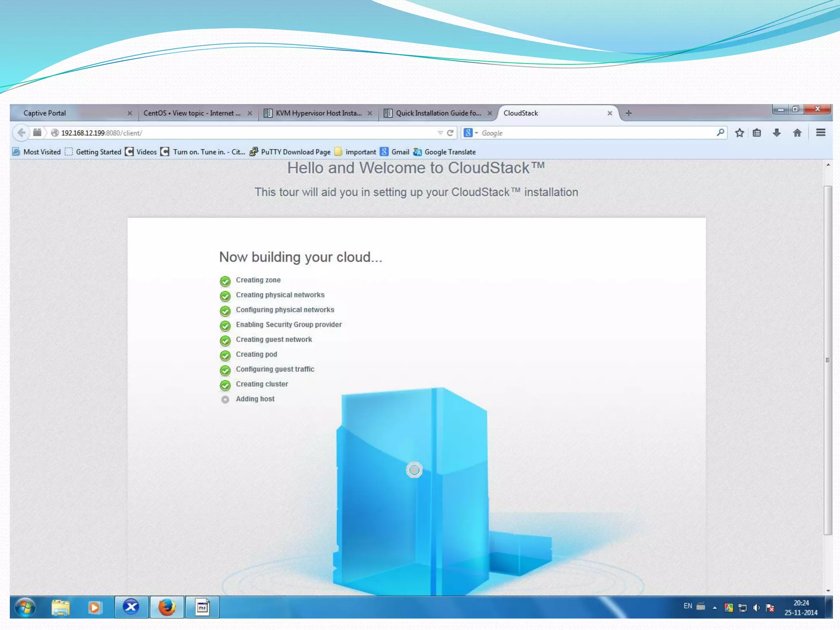Go to the Firefox home icon
The width and height of the screenshot is (840, 630).
click(797, 132)
